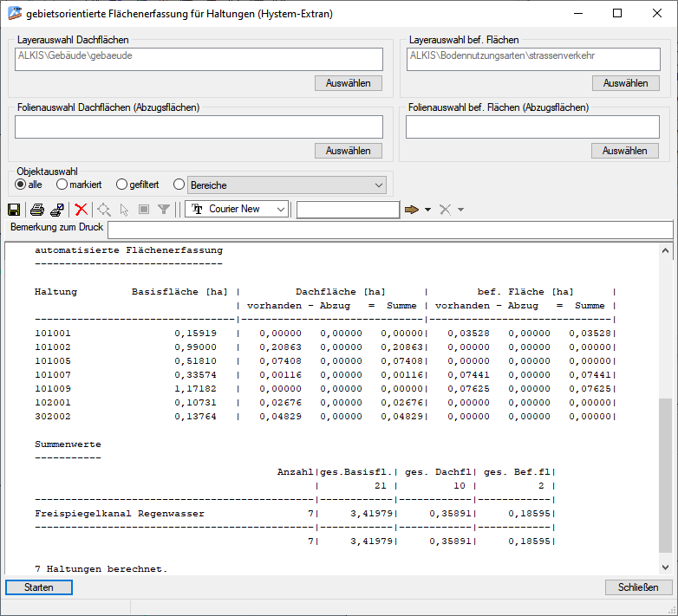Click the red X delete icon
Screen dimensions: 678x616
click(81, 210)
